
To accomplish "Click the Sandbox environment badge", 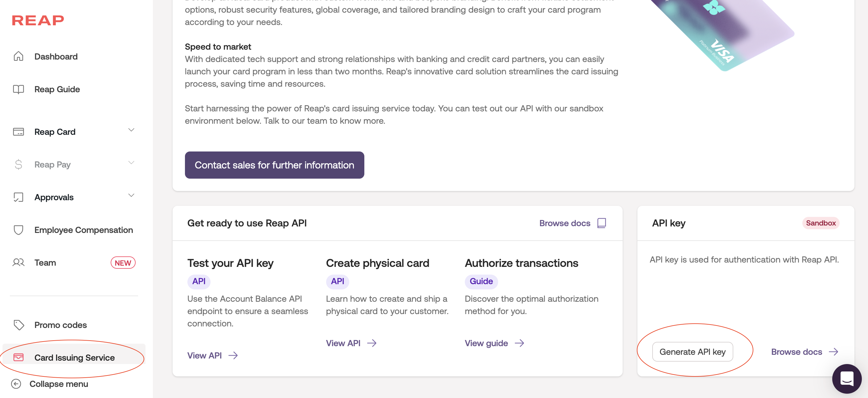I will click(821, 223).
